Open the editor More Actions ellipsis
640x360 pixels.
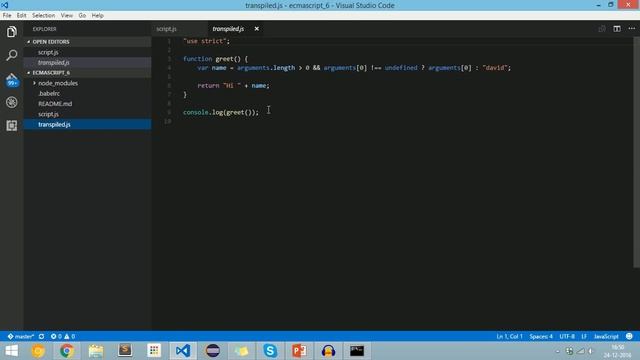pyautogui.click(x=631, y=29)
